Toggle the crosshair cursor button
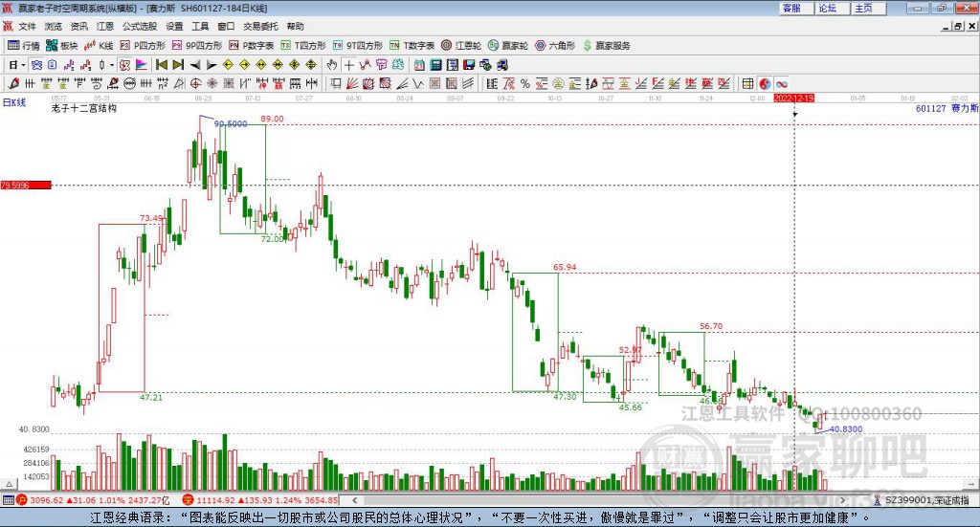Viewport: 980px width, 527px height. (348, 65)
